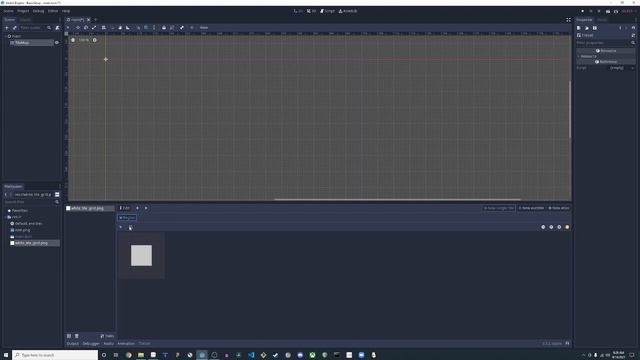Click the save resource icon in Inspector
This screenshot has width=640, height=360.
click(x=595, y=28)
